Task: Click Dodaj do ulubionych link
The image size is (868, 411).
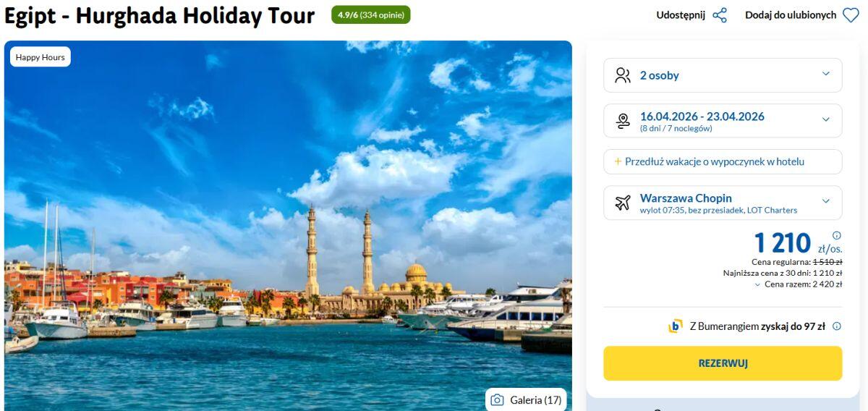Action: [791, 15]
